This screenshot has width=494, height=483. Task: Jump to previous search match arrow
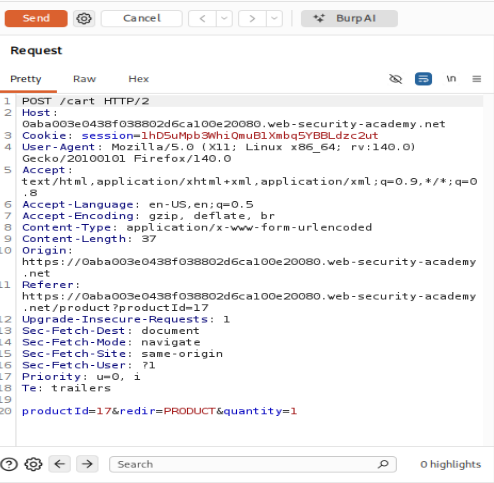coord(60,464)
